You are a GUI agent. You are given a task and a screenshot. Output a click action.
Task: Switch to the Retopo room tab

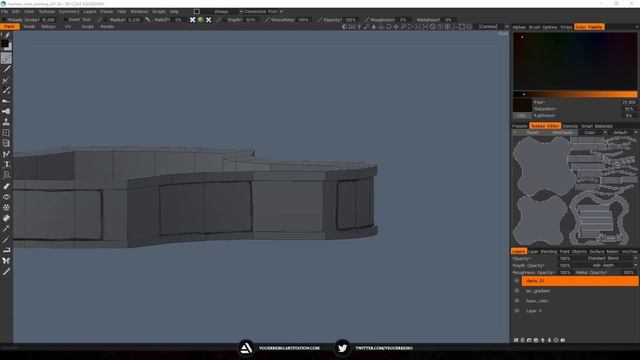tap(48, 27)
